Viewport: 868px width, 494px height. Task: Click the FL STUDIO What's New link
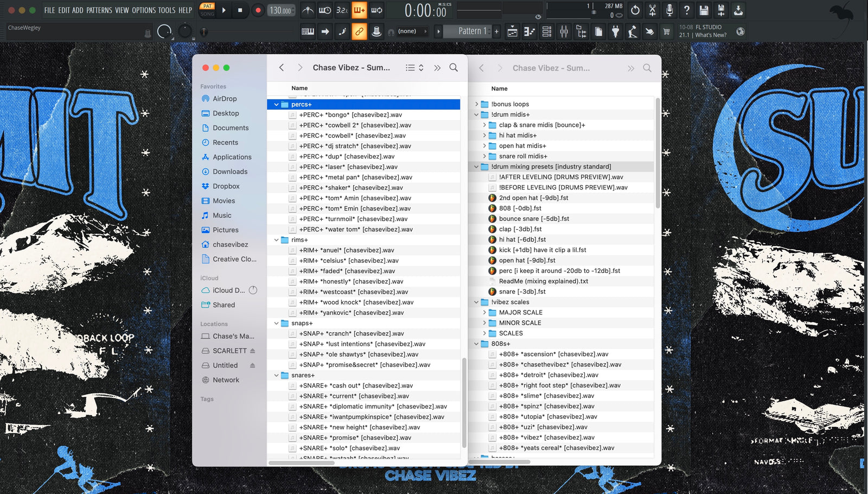tap(703, 31)
